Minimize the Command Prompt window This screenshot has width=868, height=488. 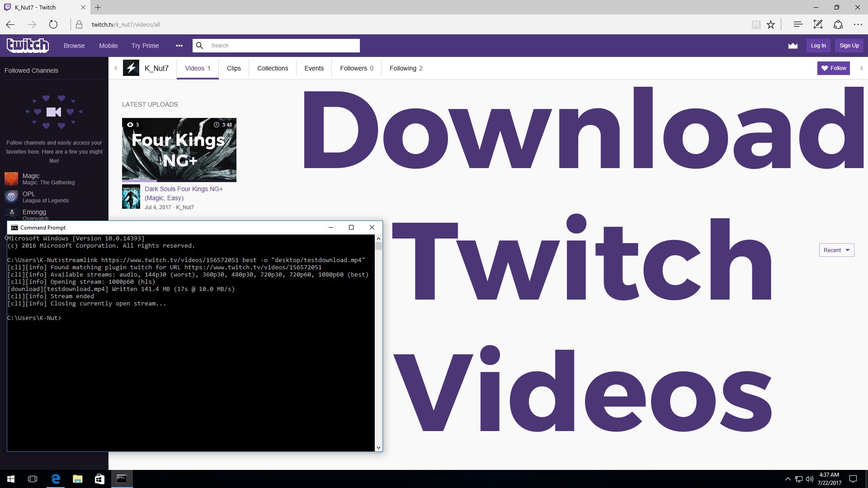pyautogui.click(x=331, y=227)
